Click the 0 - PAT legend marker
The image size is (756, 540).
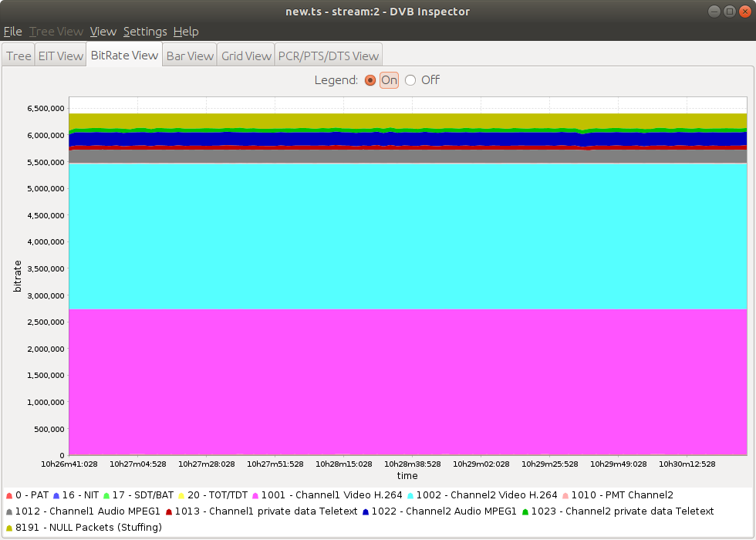(9, 496)
